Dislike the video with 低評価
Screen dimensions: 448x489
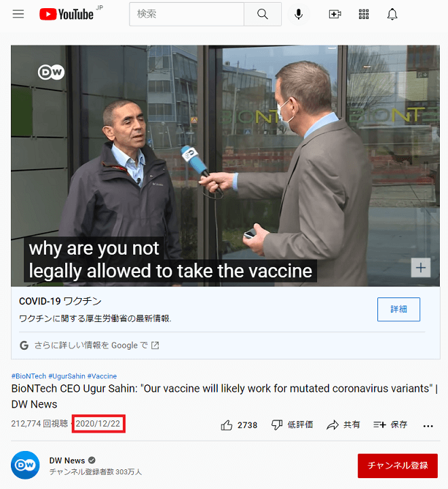click(292, 424)
